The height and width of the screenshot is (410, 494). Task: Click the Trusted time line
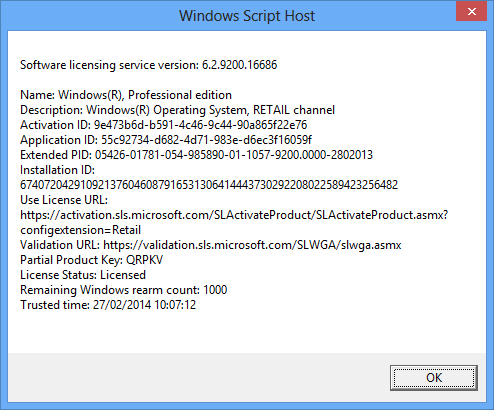108,305
